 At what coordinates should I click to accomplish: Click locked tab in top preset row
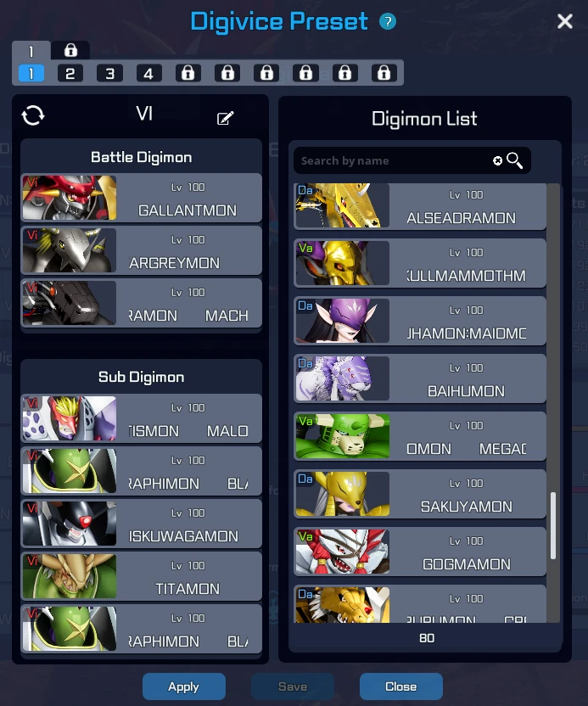[70, 50]
